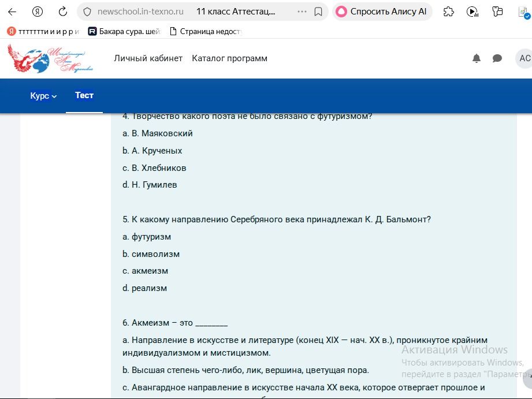Expand the Курс dropdown
The width and height of the screenshot is (532, 399).
point(43,96)
